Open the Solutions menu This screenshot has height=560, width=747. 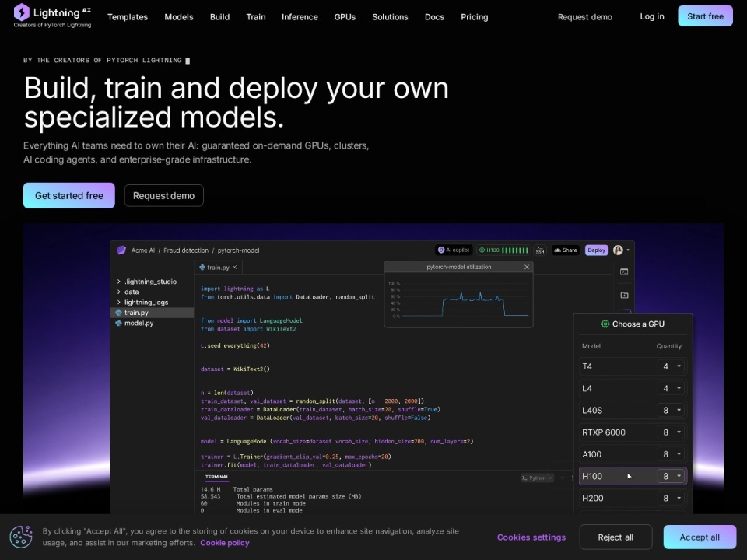tap(390, 16)
